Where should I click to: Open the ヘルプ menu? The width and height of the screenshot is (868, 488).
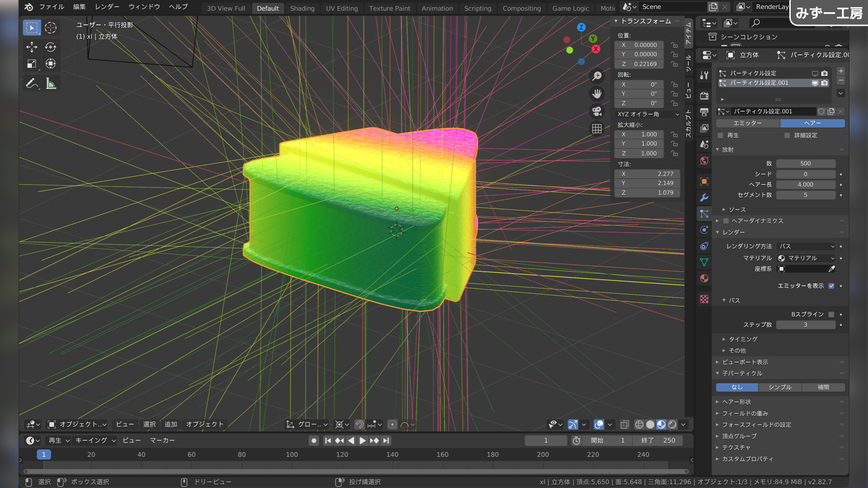[178, 7]
